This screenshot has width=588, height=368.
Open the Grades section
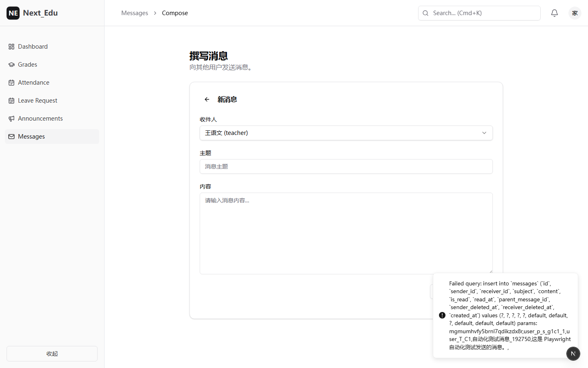pyautogui.click(x=52, y=65)
